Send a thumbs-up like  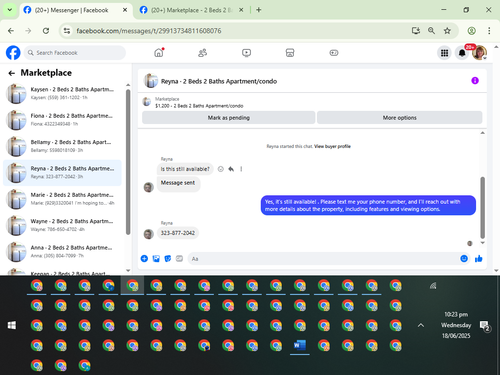click(479, 258)
